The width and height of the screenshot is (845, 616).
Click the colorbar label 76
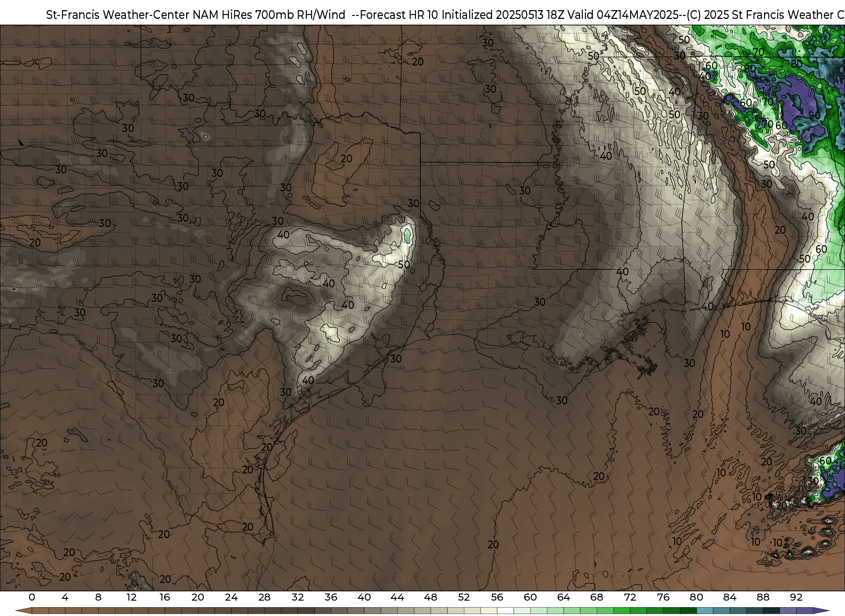click(663, 598)
